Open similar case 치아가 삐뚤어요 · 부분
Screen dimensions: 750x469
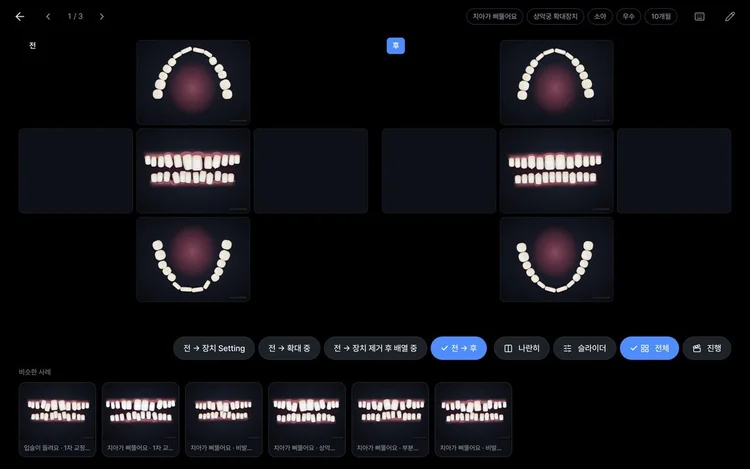pos(390,419)
